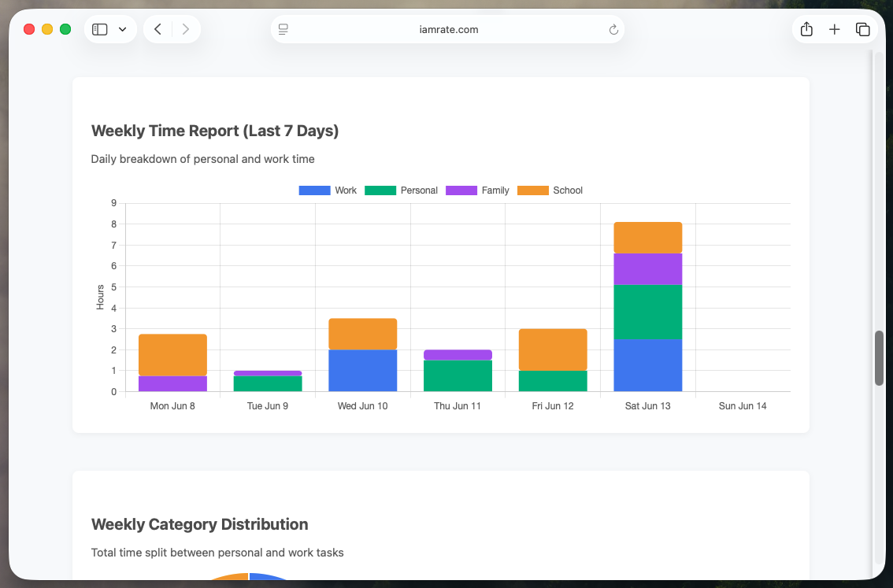Click the vertical page scrollbar thumb
Image resolution: width=893 pixels, height=588 pixels.
pyautogui.click(x=880, y=358)
